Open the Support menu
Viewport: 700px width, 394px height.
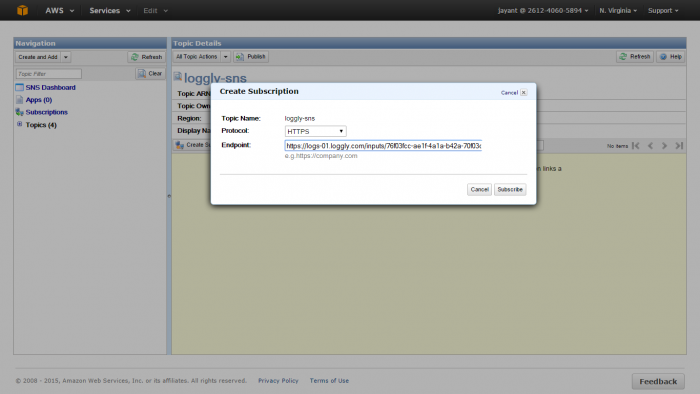click(x=663, y=10)
